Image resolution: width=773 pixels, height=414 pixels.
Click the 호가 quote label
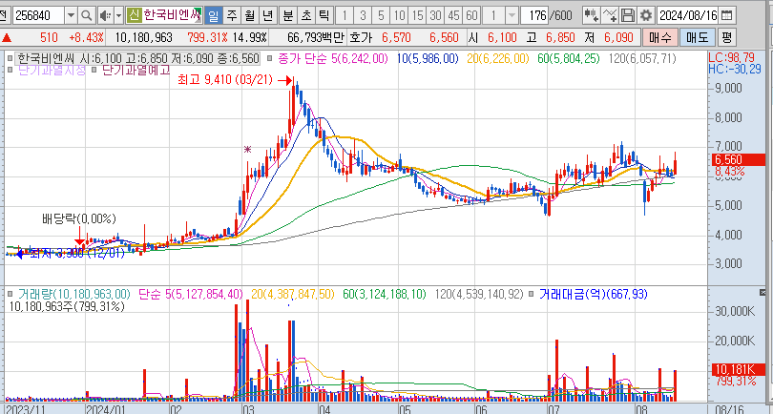(x=360, y=37)
